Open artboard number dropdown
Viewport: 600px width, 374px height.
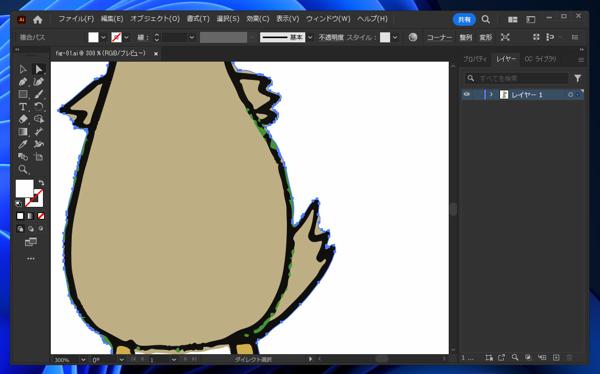(174, 359)
